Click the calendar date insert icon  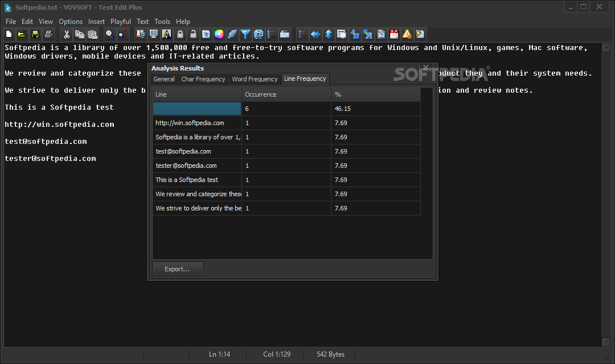coord(394,35)
